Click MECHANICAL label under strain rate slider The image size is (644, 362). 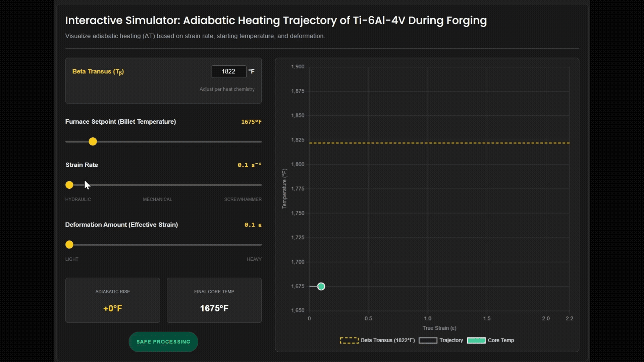click(x=157, y=199)
